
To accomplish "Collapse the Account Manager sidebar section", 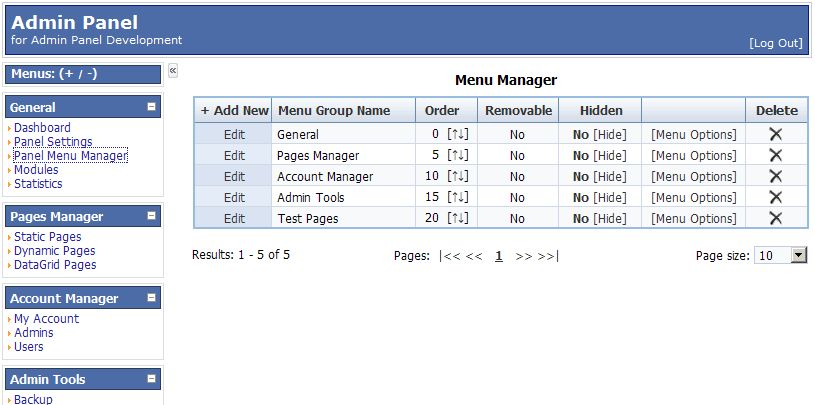I will click(151, 297).
